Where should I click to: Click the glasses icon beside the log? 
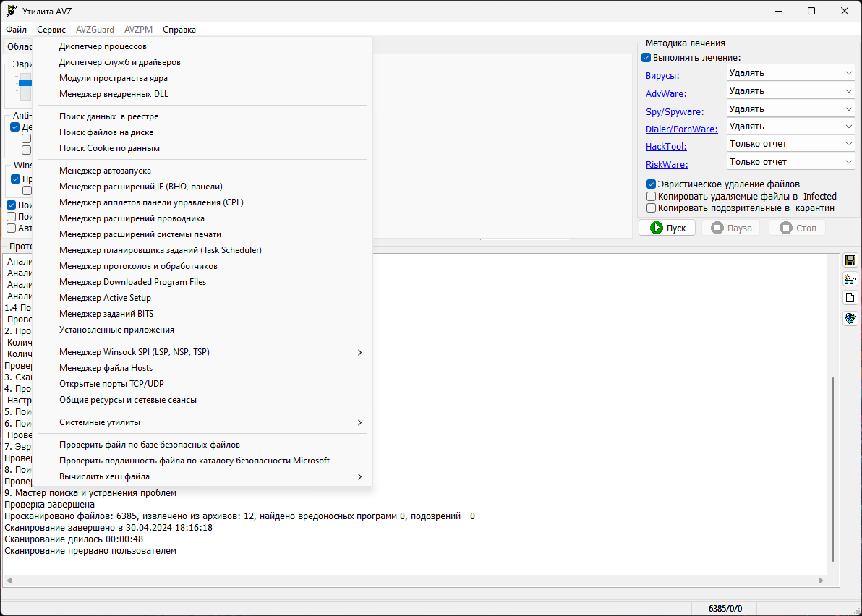coord(850,280)
